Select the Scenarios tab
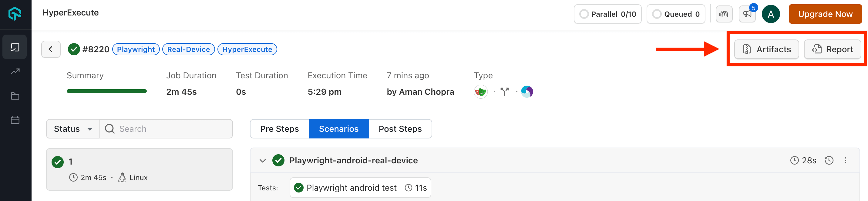The image size is (868, 201). tap(339, 129)
